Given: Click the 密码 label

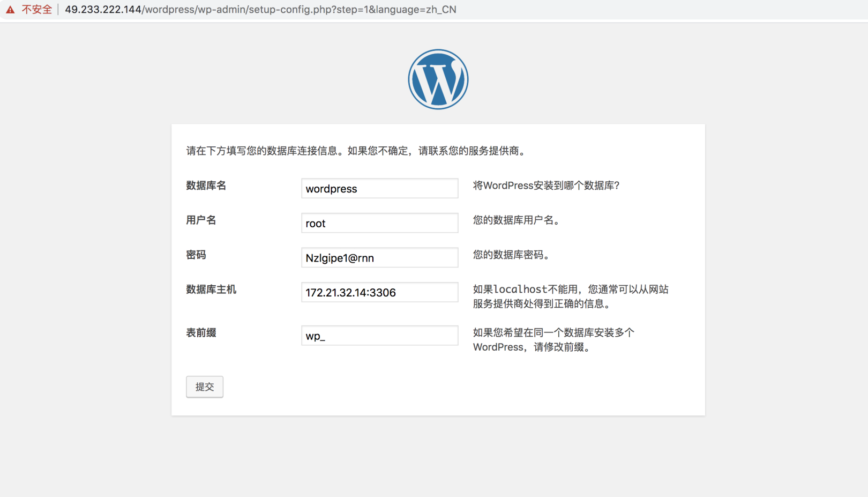Looking at the screenshot, I should pos(196,255).
